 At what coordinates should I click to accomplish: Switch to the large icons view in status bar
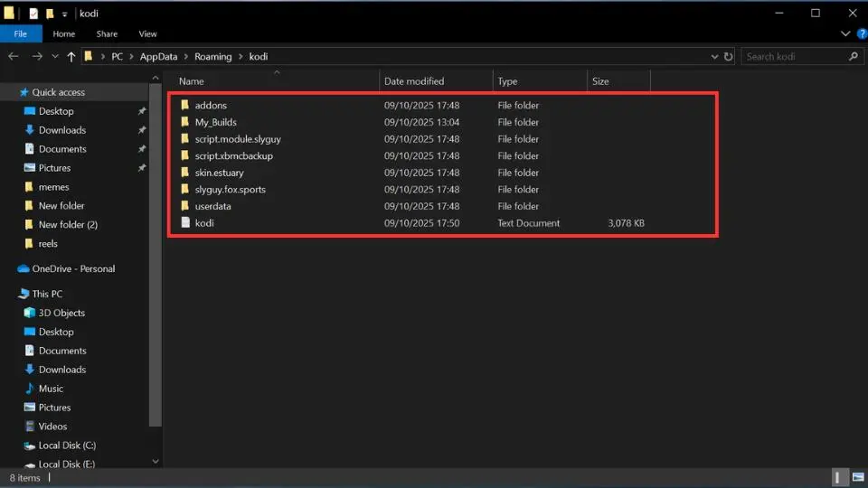pyautogui.click(x=854, y=477)
